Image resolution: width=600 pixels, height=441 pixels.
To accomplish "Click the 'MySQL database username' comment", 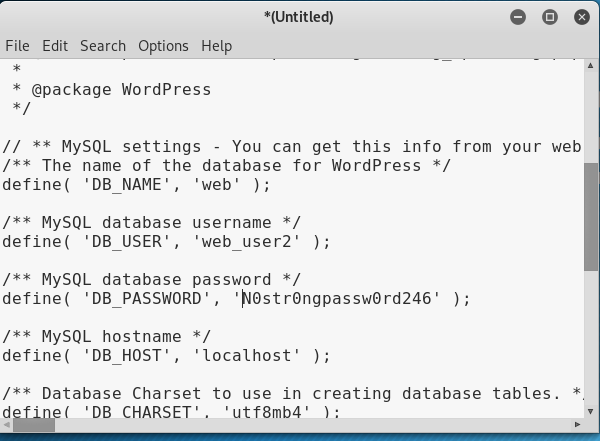I will 152,223.
